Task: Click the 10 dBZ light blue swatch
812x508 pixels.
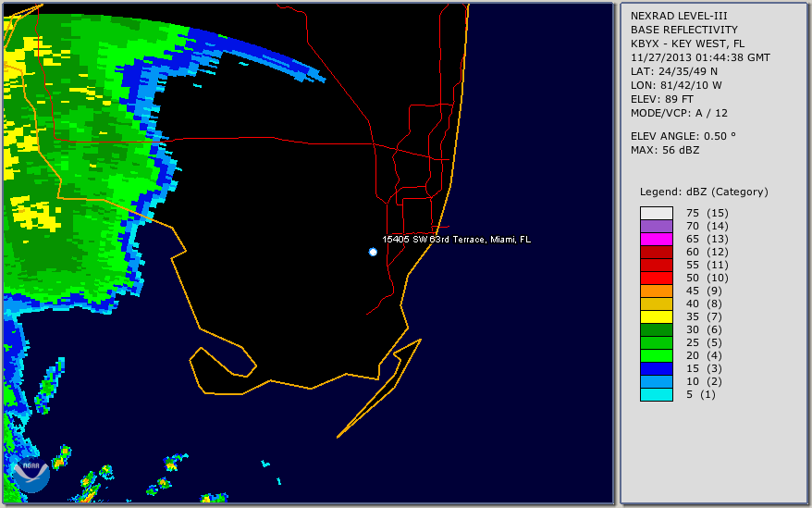Action: pyautogui.click(x=656, y=381)
